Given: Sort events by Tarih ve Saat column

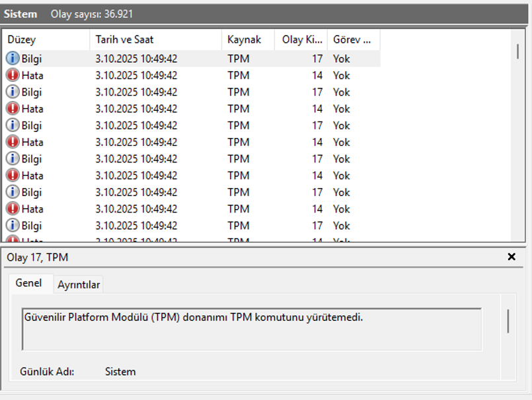Looking at the screenshot, I should coord(156,40).
